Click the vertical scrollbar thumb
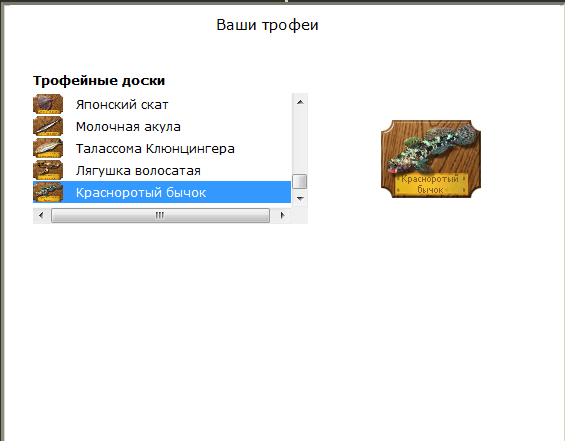This screenshot has width=565, height=441. pyautogui.click(x=299, y=181)
